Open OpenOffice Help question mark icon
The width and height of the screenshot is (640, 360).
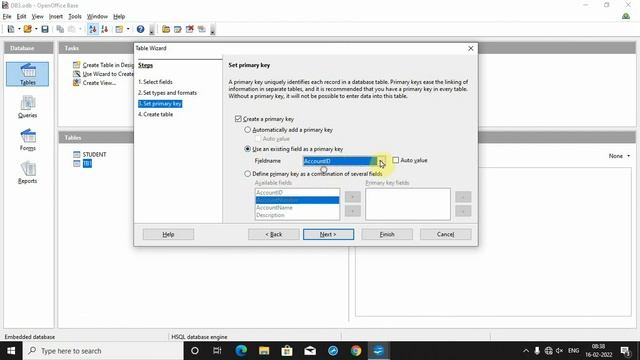140,29
